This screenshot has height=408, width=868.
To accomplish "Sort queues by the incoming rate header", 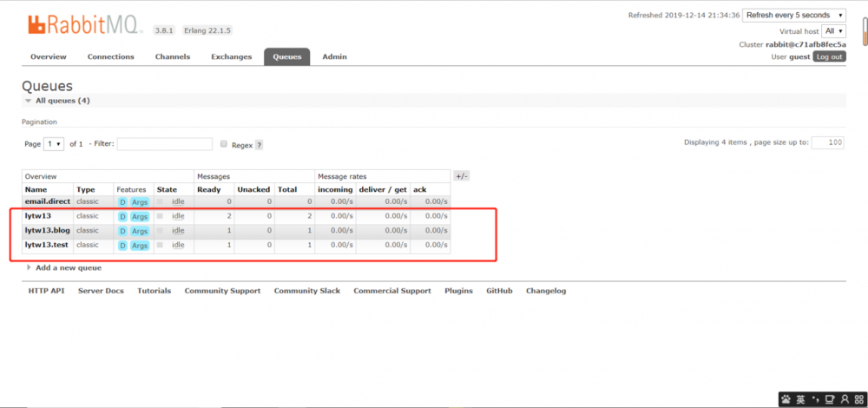I will tap(335, 189).
